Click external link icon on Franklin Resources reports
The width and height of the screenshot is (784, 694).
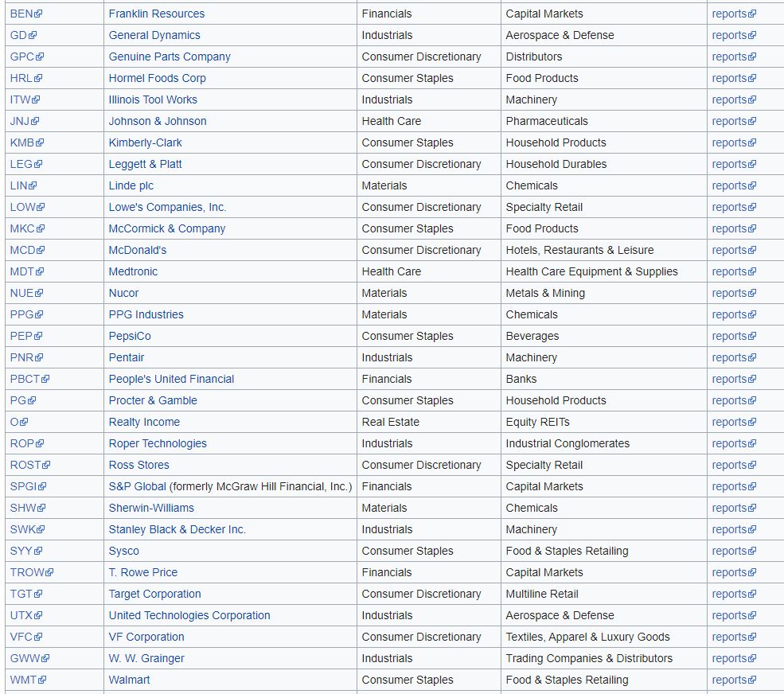(752, 14)
